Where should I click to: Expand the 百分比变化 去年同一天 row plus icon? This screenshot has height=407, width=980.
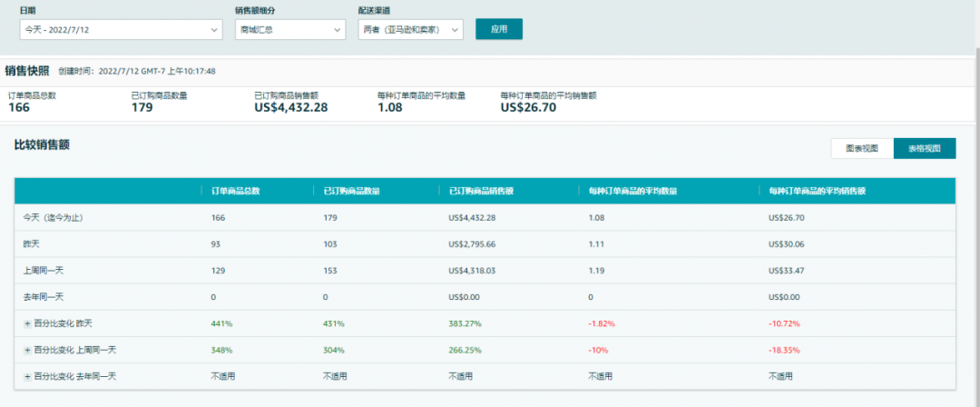[27, 376]
